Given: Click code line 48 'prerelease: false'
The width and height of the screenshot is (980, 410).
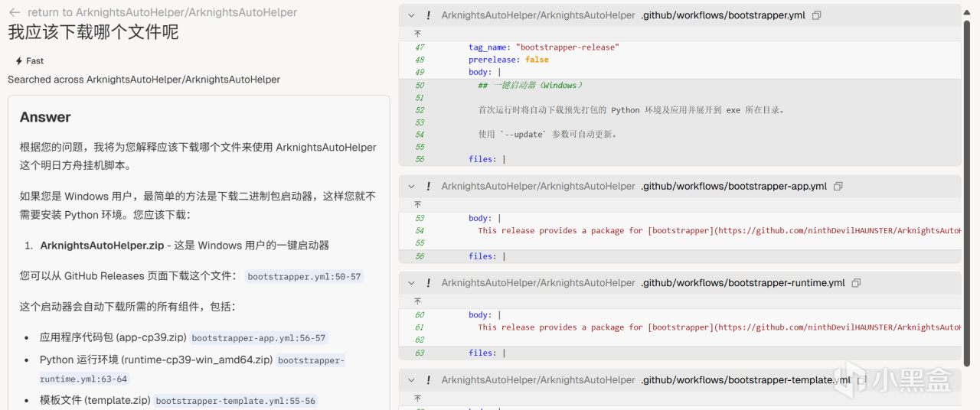Looking at the screenshot, I should [508, 60].
